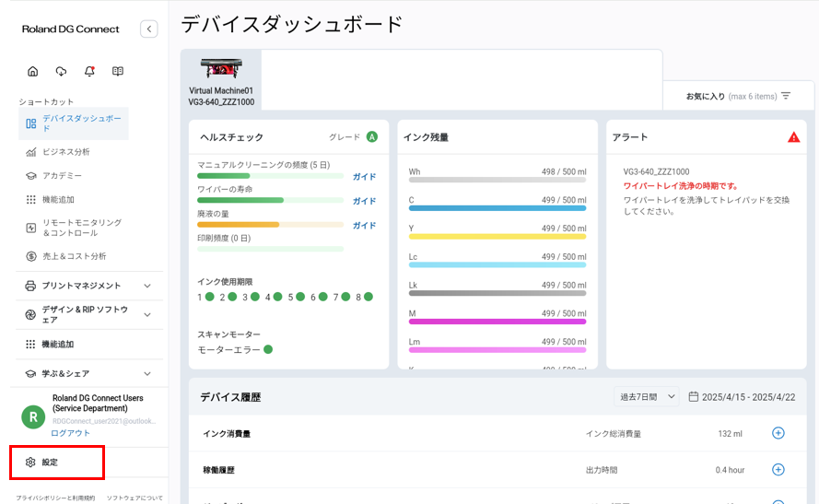Viewport: 819px width, 504px height.
Task: Open the notifications bell icon
Action: point(89,71)
